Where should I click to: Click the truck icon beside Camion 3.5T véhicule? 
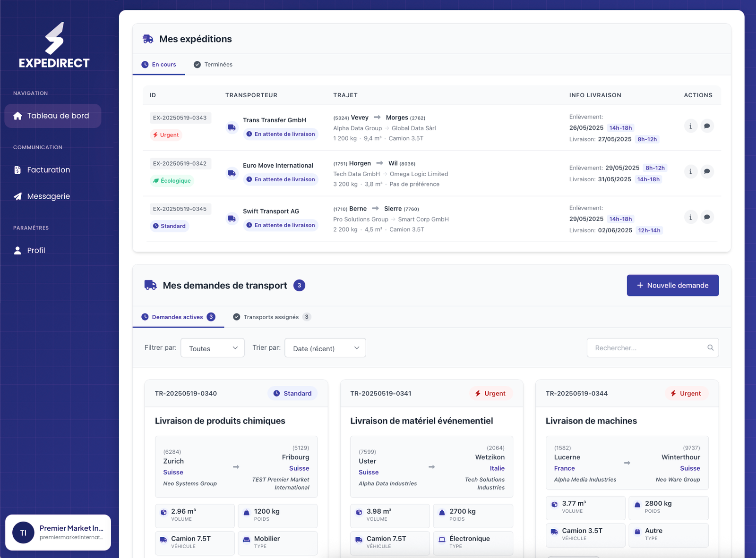coord(554,532)
